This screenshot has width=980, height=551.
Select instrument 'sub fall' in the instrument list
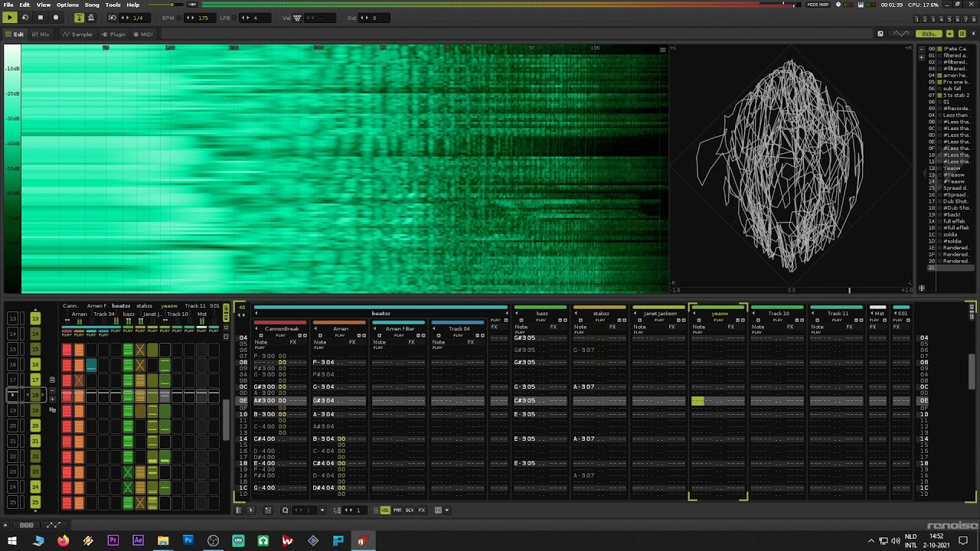[952, 89]
